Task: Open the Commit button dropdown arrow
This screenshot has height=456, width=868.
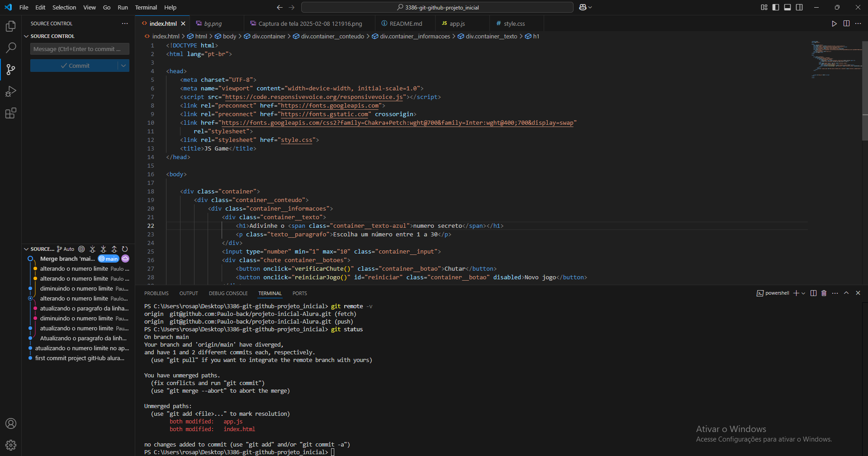Action: 123,66
